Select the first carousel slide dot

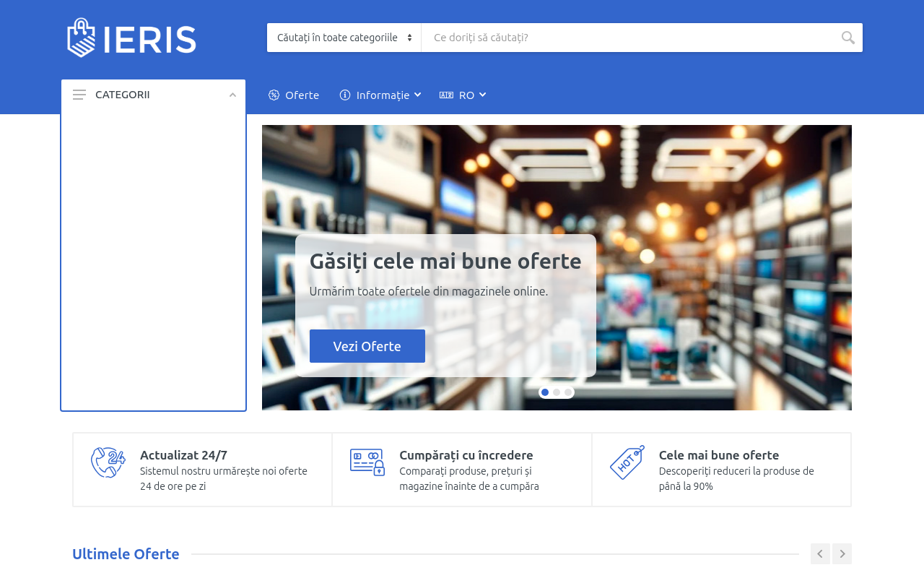click(545, 392)
